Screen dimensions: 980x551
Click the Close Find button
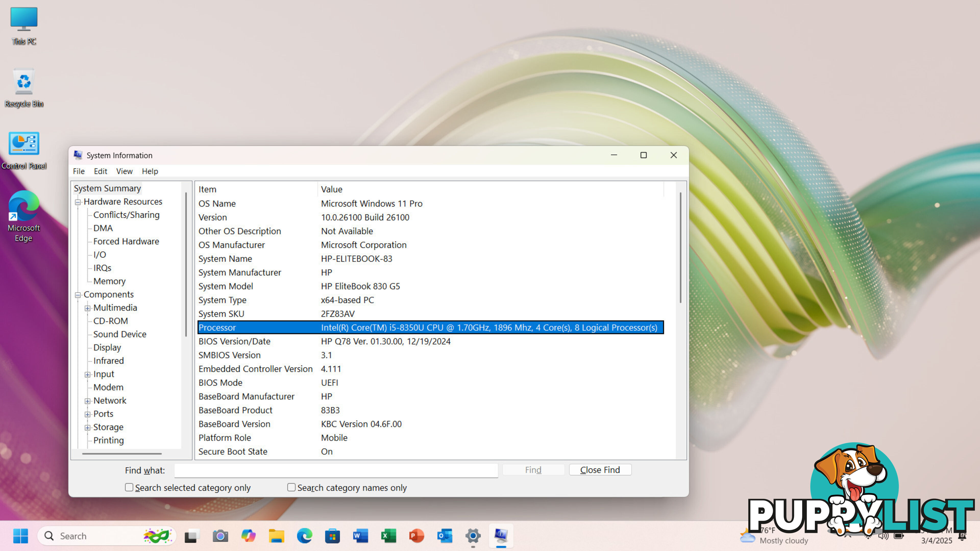600,470
